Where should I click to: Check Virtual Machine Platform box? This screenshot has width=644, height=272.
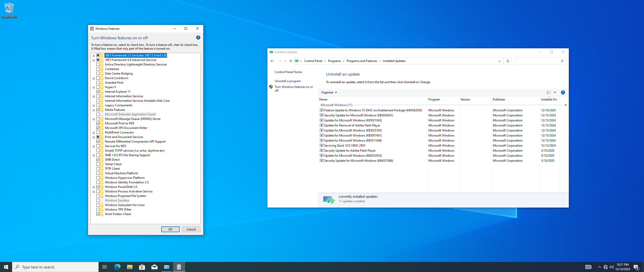98,173
